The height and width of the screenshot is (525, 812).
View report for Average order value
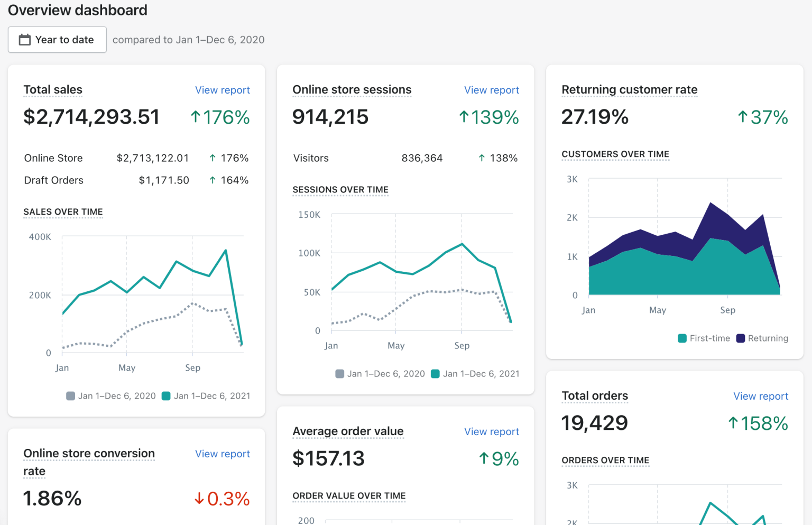pos(492,431)
